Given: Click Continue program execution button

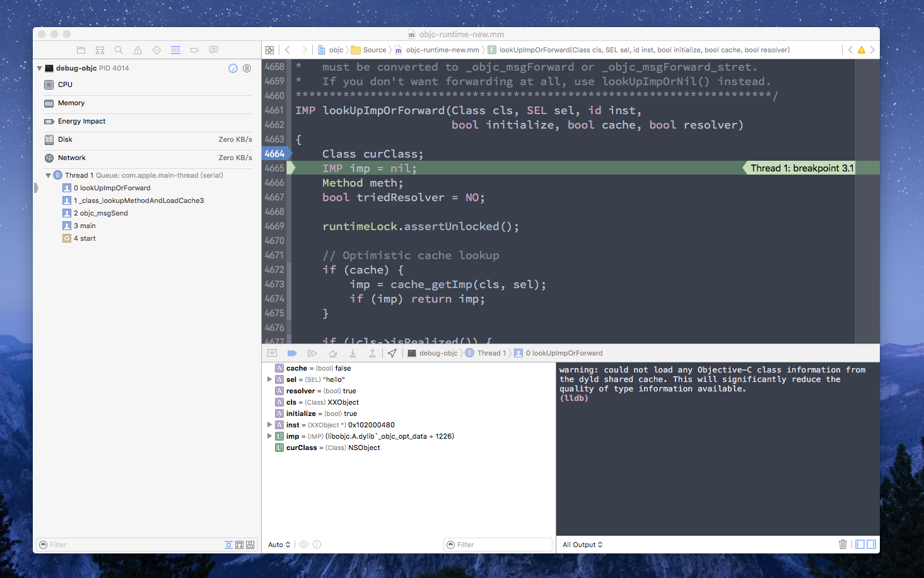Looking at the screenshot, I should 312,353.
